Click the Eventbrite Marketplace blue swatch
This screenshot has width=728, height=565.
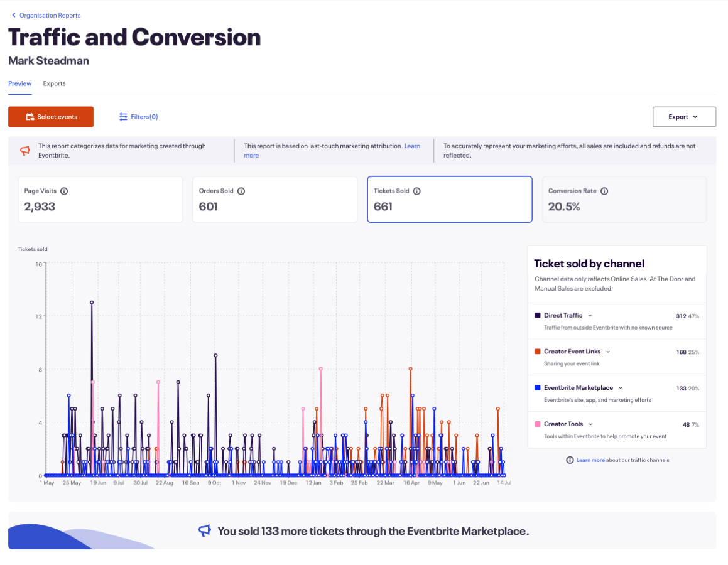click(538, 388)
